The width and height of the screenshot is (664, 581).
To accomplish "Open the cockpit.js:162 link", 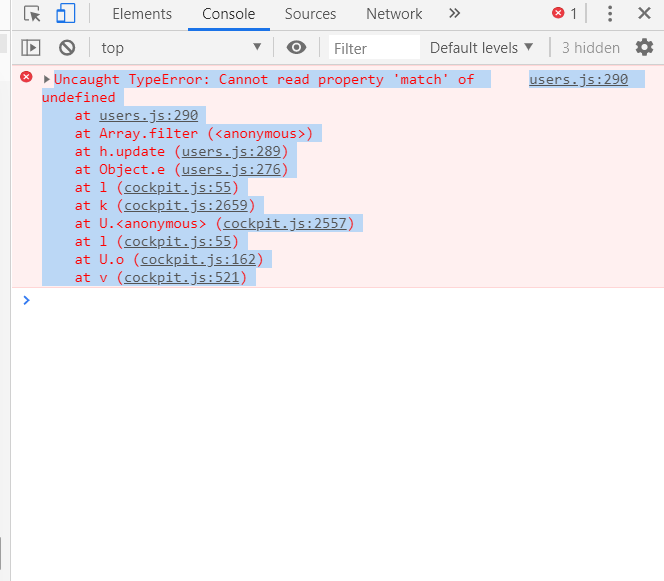I will (198, 259).
